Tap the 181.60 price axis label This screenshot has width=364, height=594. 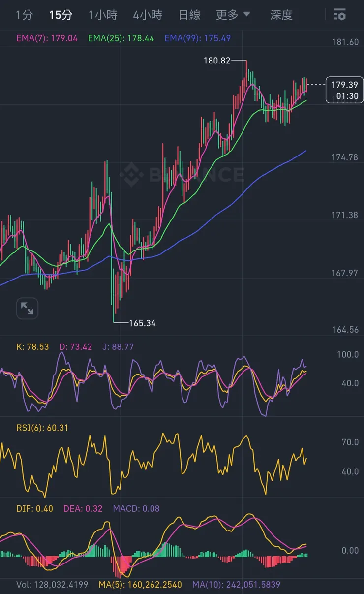[x=345, y=42]
